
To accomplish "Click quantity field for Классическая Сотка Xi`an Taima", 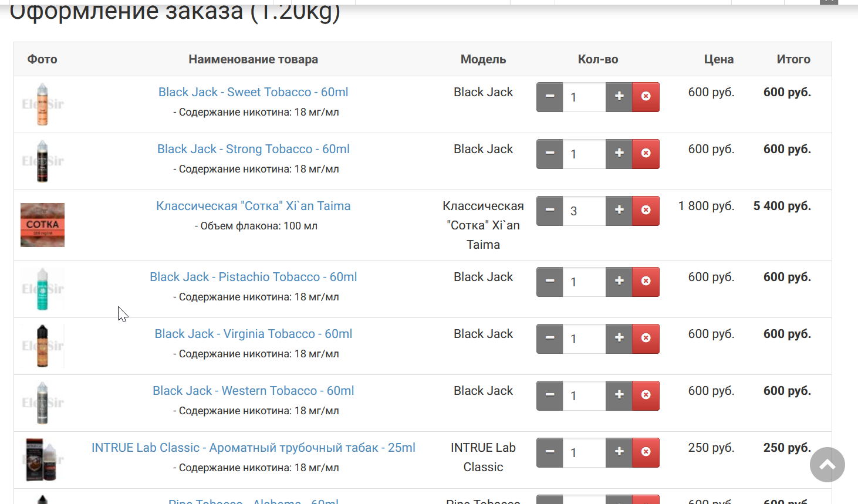I will click(585, 211).
